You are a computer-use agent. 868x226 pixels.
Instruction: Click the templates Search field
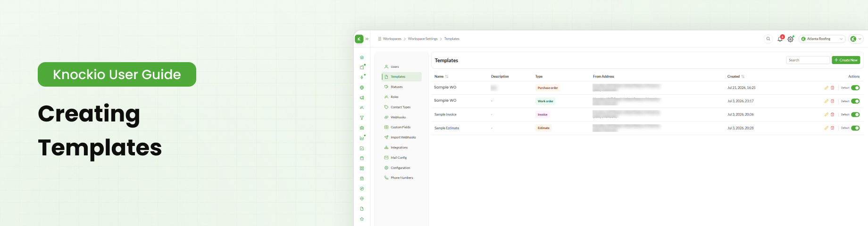point(808,60)
